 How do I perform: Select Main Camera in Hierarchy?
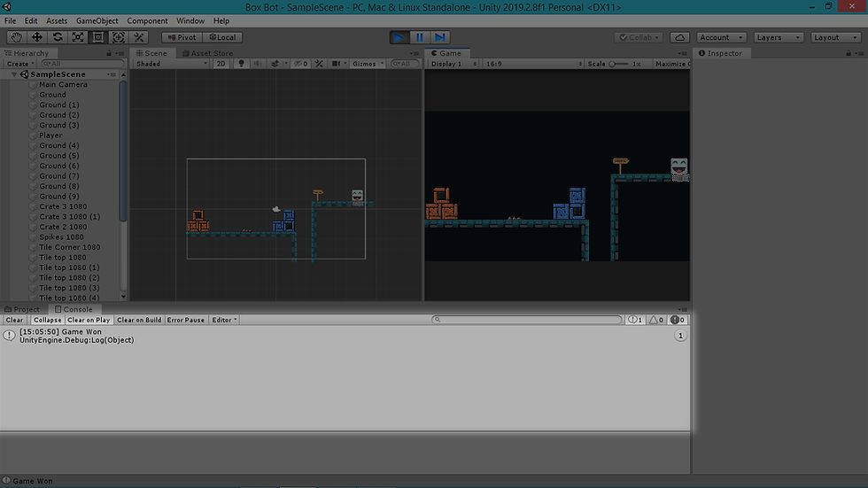click(63, 84)
